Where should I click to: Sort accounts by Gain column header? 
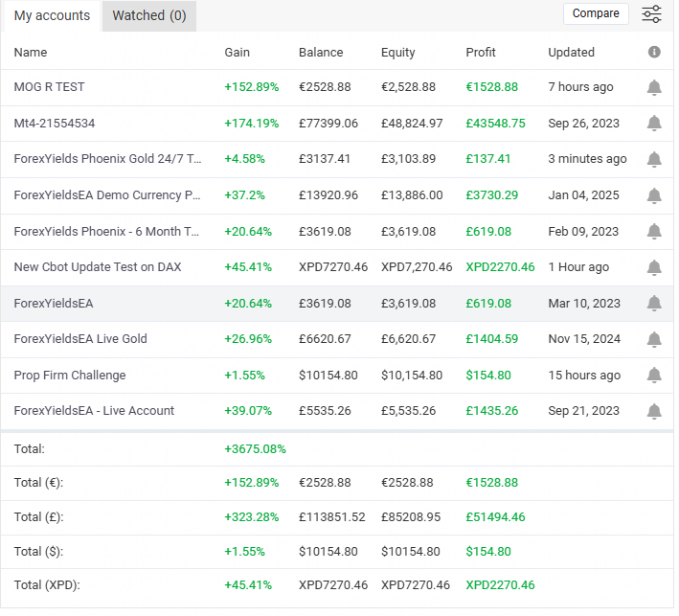pyautogui.click(x=237, y=53)
